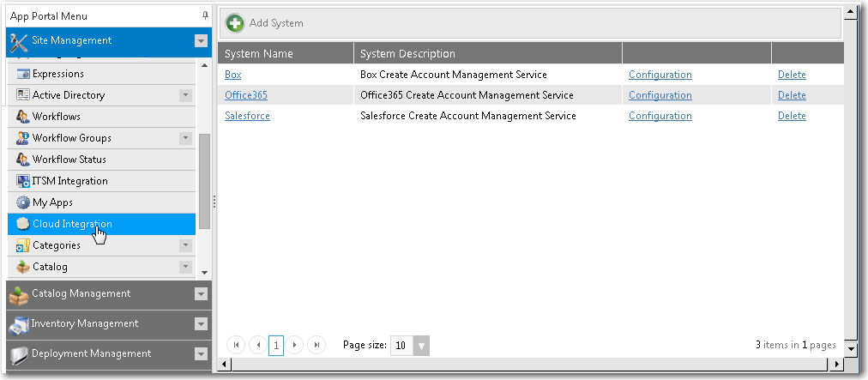Click the green Add System plus icon
The height and width of the screenshot is (380, 868).
click(x=235, y=23)
